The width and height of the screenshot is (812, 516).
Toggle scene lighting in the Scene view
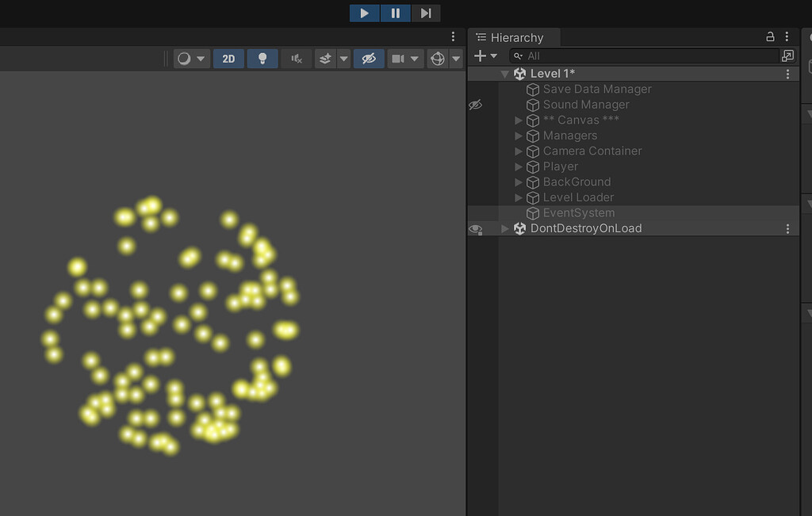[x=262, y=58]
